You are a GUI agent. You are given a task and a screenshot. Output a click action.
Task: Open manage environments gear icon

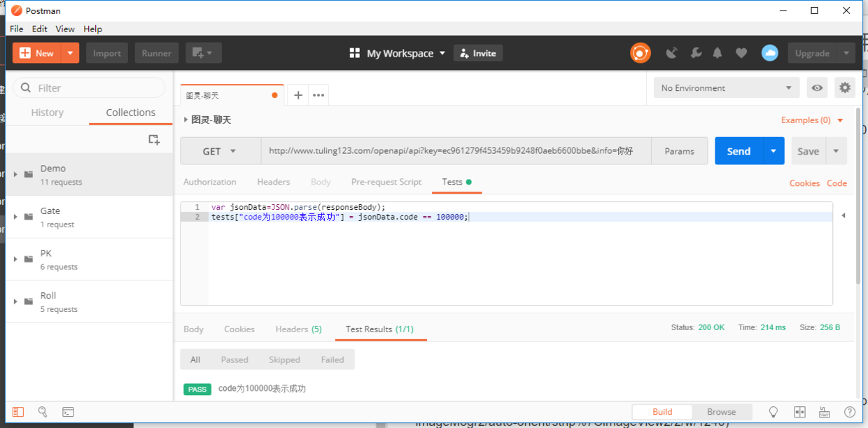pyautogui.click(x=845, y=88)
